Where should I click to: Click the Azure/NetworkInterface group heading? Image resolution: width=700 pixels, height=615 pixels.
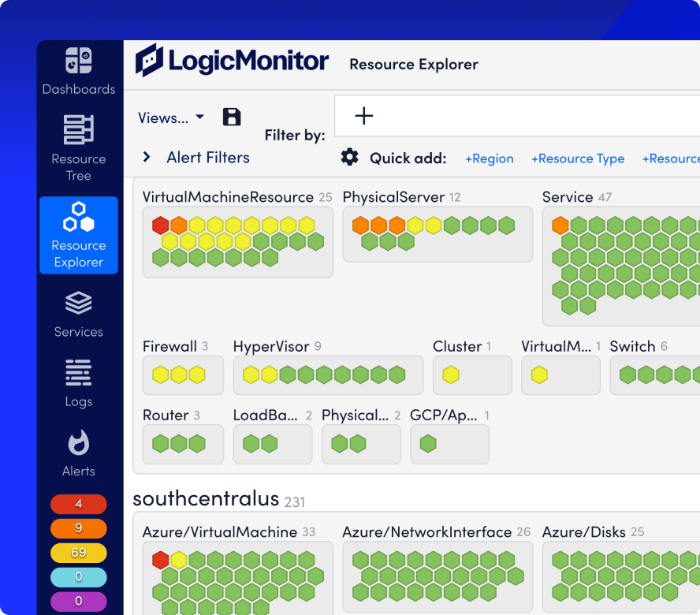[426, 532]
